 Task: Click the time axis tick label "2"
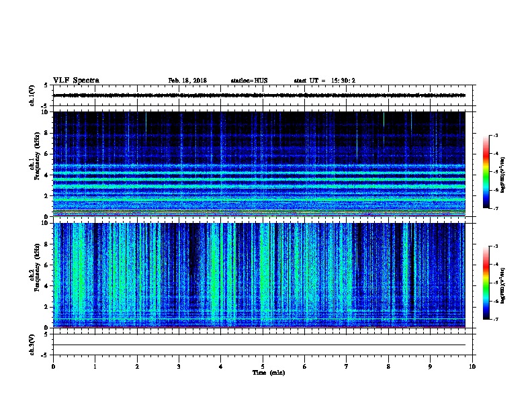(137, 367)
